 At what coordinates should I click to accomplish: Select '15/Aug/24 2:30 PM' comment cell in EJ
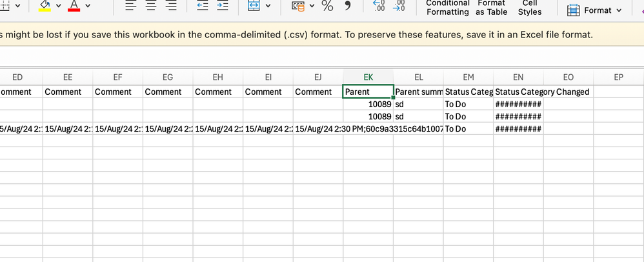(318, 128)
